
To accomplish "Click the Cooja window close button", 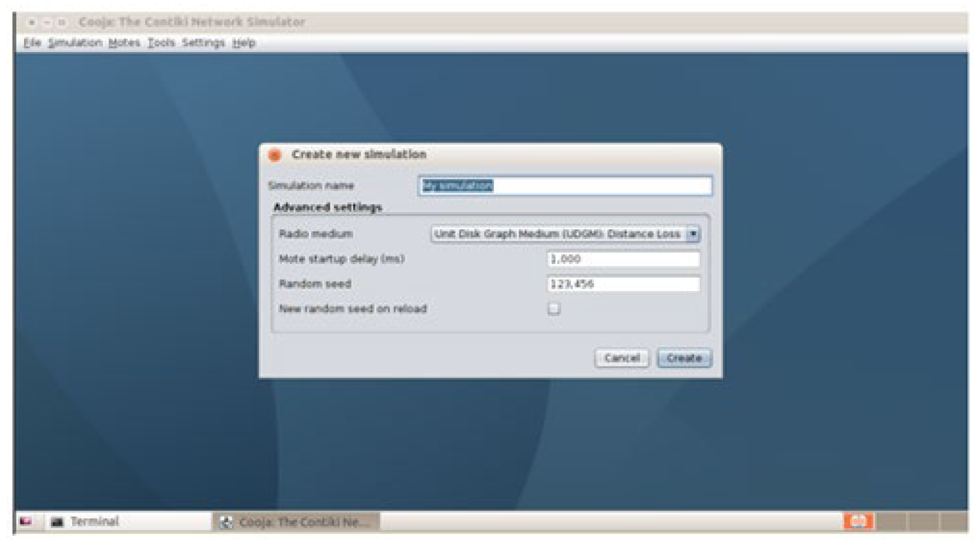I will (x=32, y=22).
